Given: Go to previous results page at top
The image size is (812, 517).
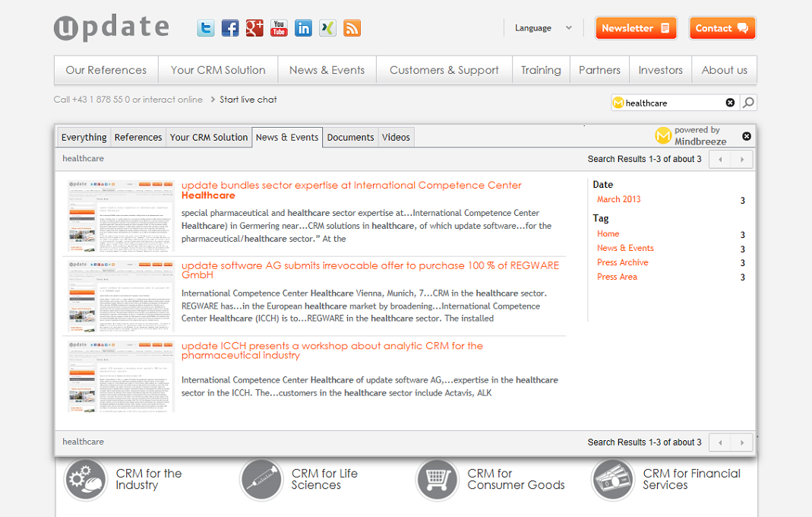Looking at the screenshot, I should click(720, 159).
